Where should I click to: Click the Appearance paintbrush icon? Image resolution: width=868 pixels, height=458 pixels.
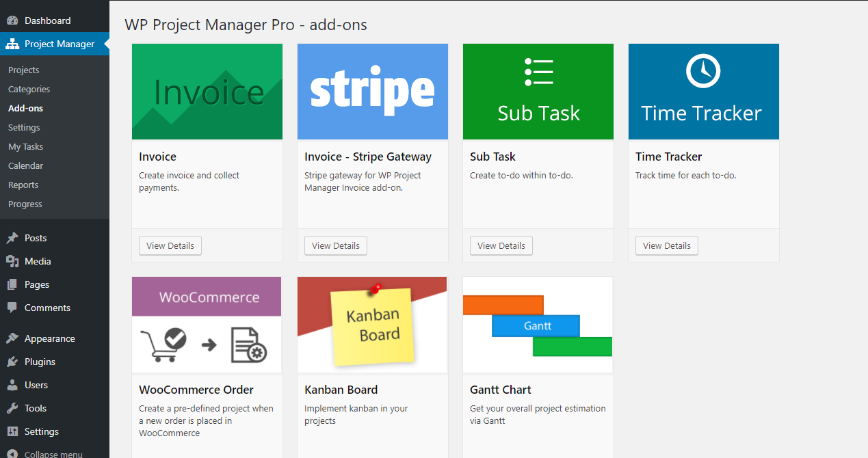12,338
